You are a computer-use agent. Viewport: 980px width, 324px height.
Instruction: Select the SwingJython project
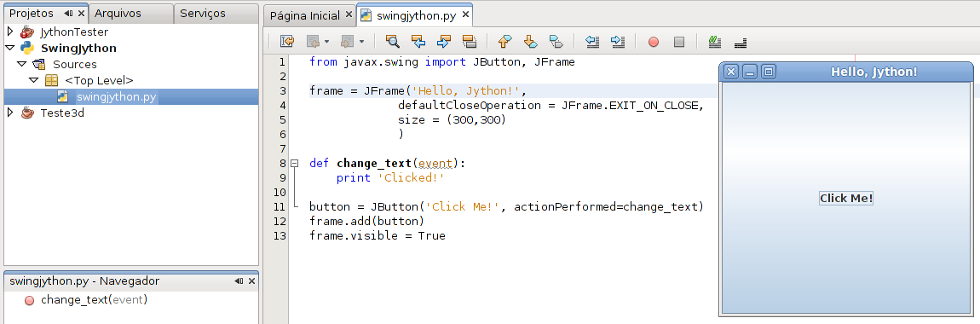click(78, 48)
